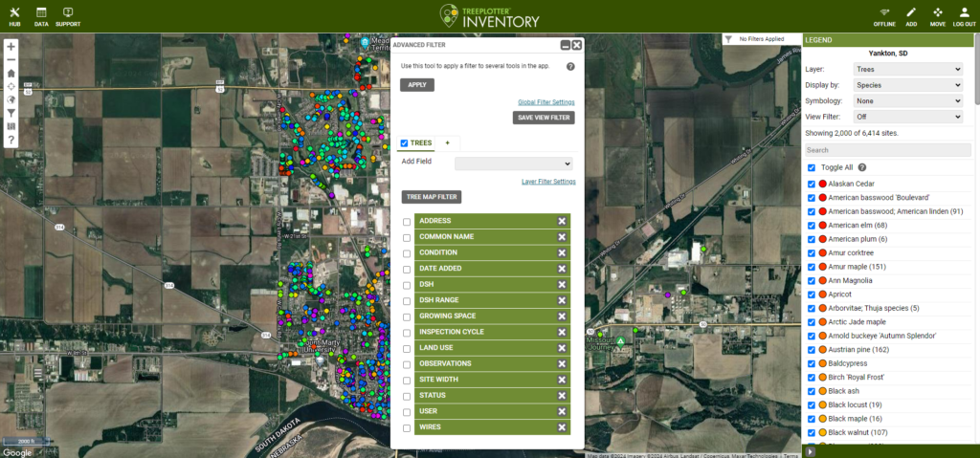The height and width of the screenshot is (458, 980).
Task: Open Layer Filter Settings link
Action: point(548,182)
